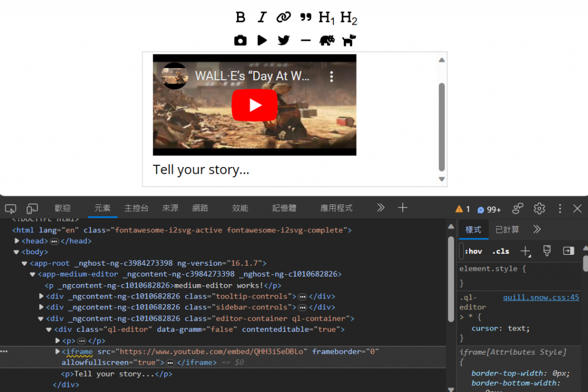Open DevTools feedback/connection icon
This screenshot has width=588, height=392.
(517, 208)
